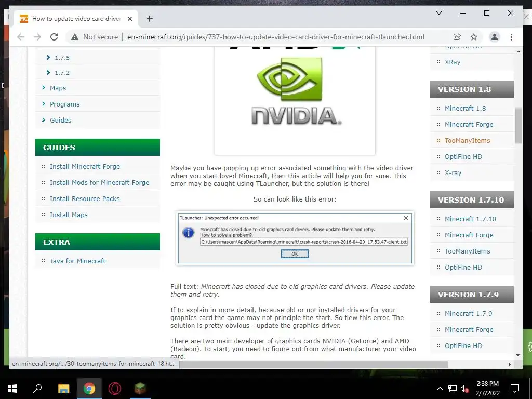
Task: Open OptiFine HD under Version 1.8
Action: click(x=463, y=157)
